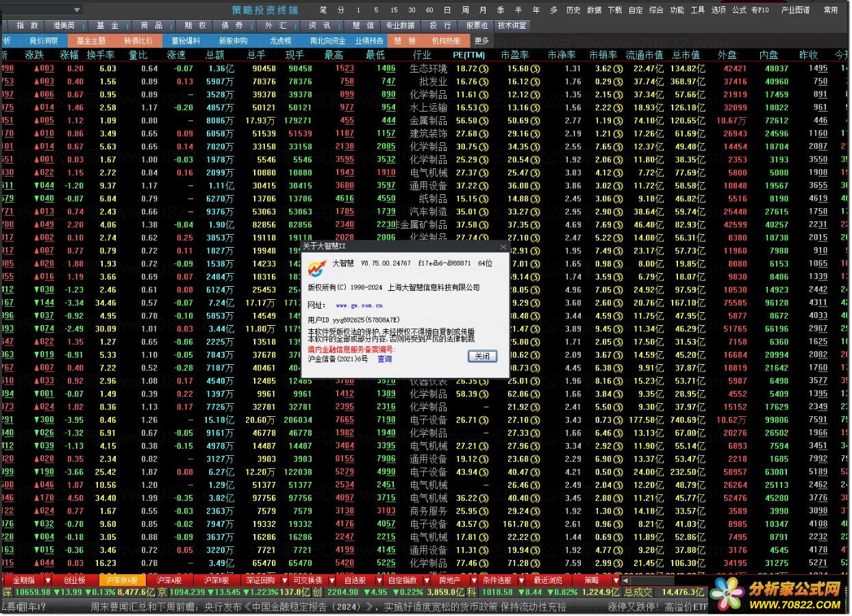Sort by the 涨幅 column header

click(x=69, y=55)
